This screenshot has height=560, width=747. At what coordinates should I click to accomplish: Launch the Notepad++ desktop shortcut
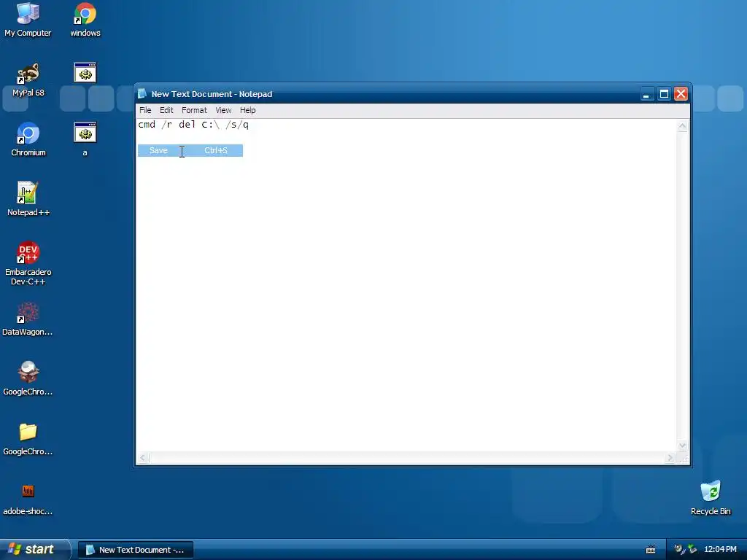(28, 198)
